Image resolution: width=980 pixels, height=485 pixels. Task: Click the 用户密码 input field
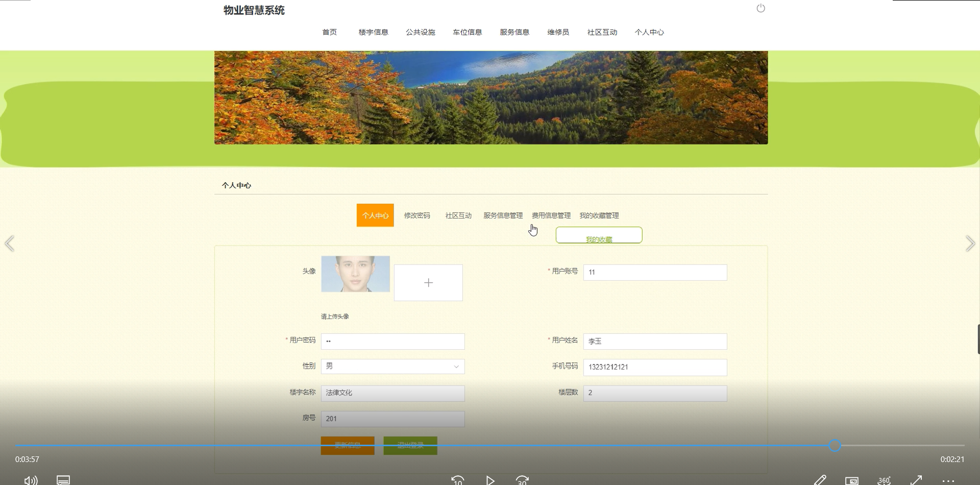(393, 342)
